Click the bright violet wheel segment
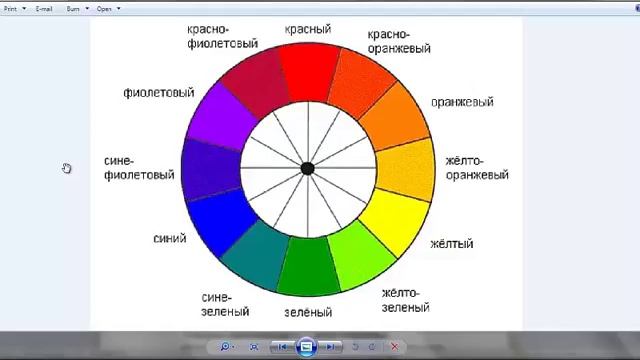Viewport: 640px width, 360px height. pyautogui.click(x=220, y=116)
